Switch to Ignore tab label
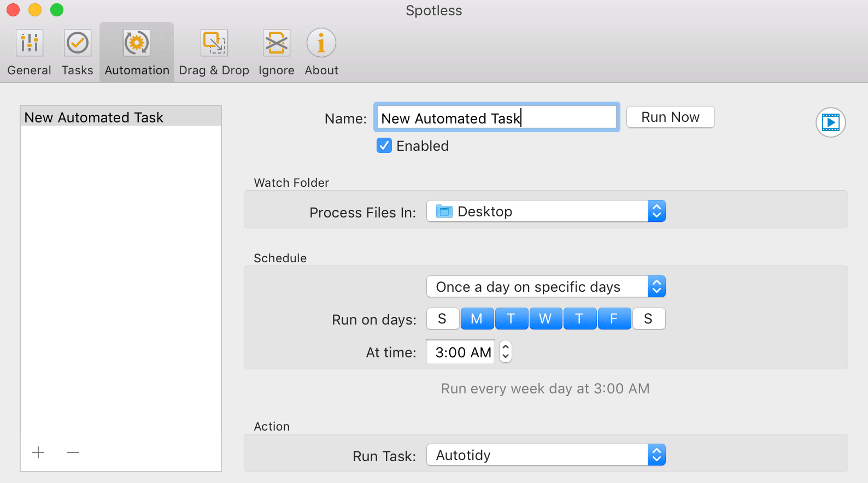 (277, 70)
